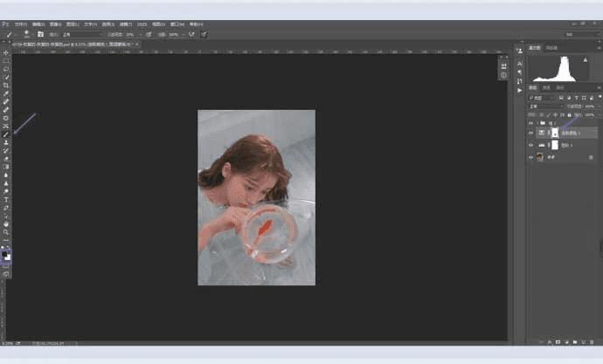Change screen mode icon at toolbar bottom
The height and width of the screenshot is (364, 603).
pyautogui.click(x=6, y=274)
